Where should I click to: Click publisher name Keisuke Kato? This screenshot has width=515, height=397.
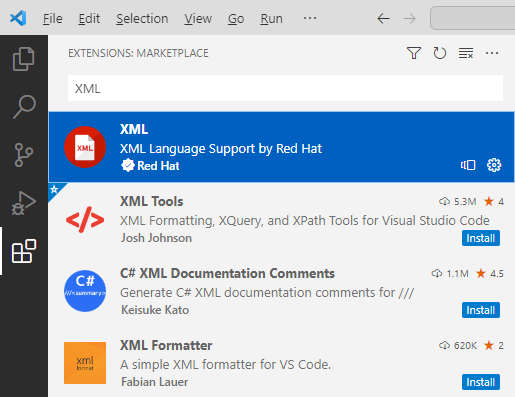pos(155,310)
